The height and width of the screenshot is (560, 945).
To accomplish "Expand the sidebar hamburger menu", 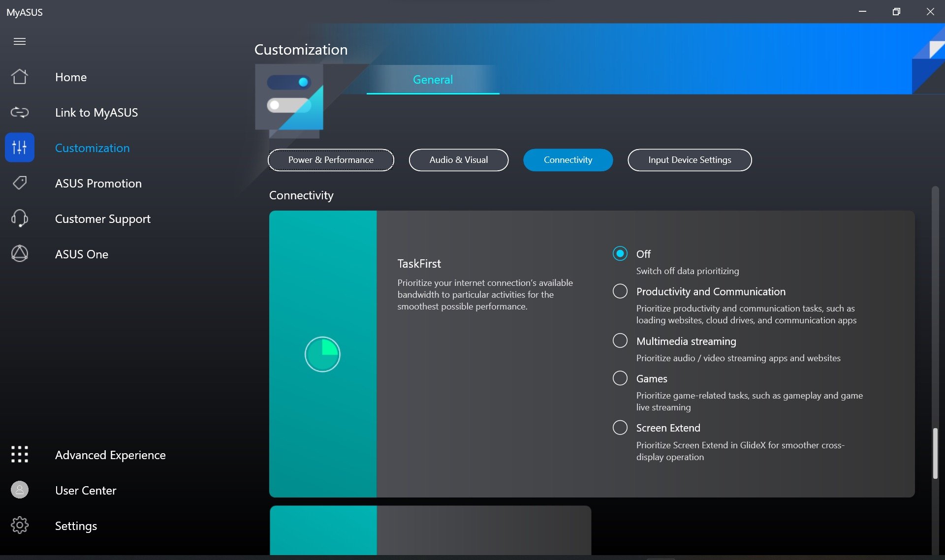I will click(x=19, y=41).
